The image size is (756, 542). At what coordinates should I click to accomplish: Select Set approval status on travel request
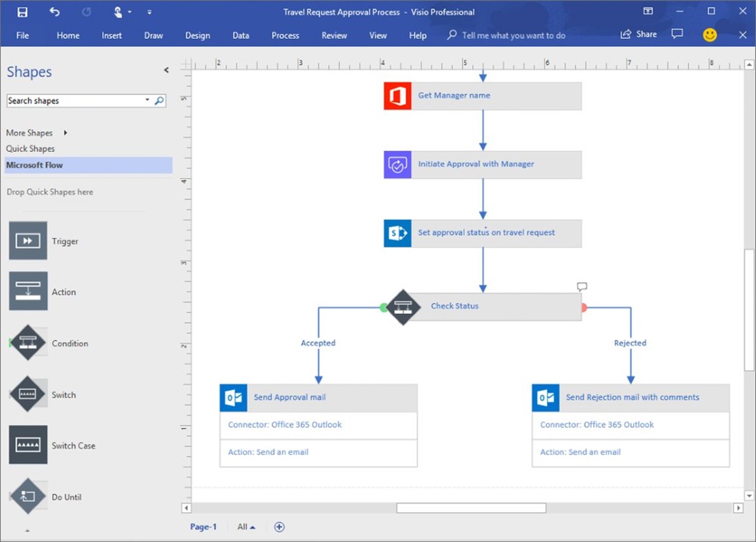[486, 232]
